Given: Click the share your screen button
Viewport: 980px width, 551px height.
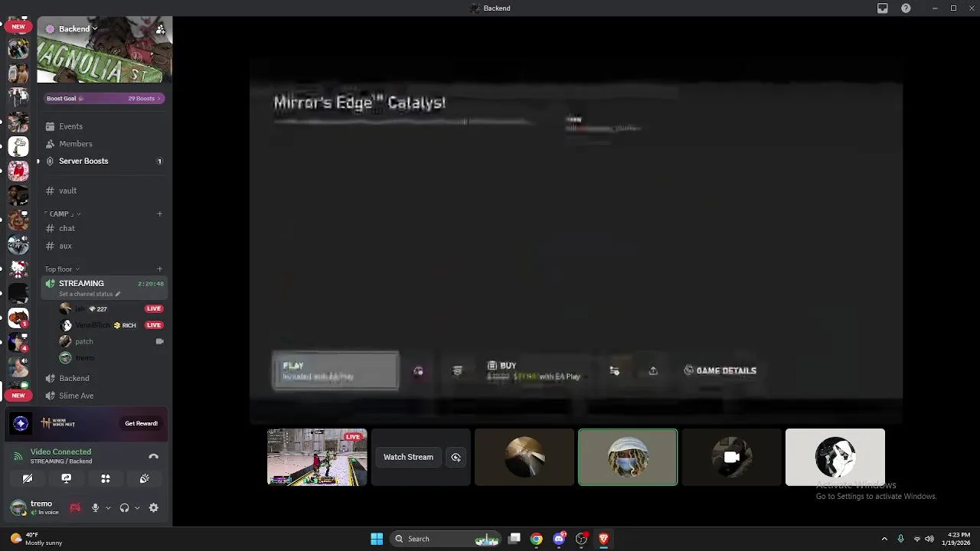Looking at the screenshot, I should (x=67, y=478).
